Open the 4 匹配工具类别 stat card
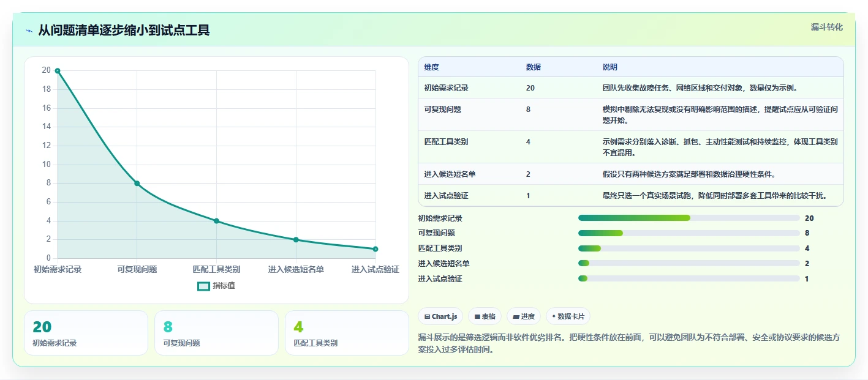Screen dimensions: 868x380 [347, 333]
